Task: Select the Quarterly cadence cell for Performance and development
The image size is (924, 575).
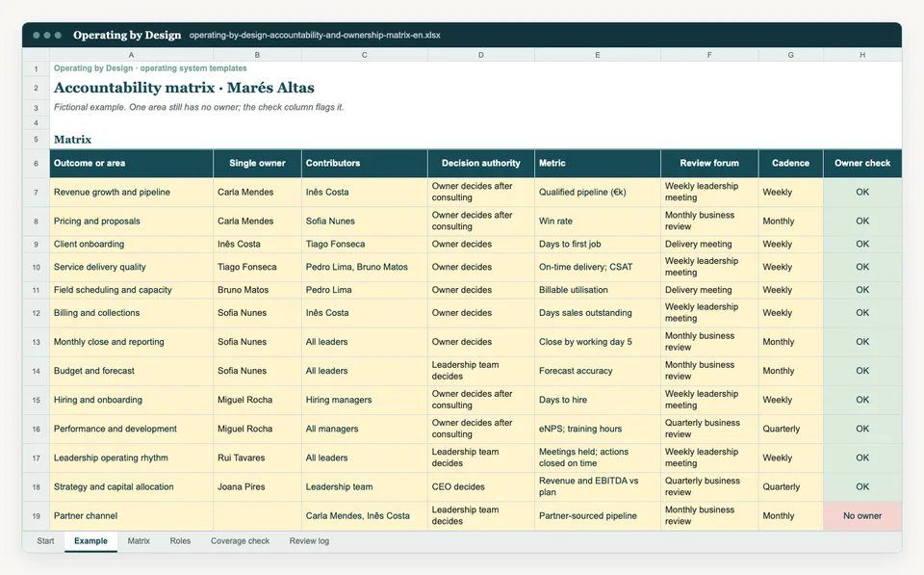Action: [790, 429]
